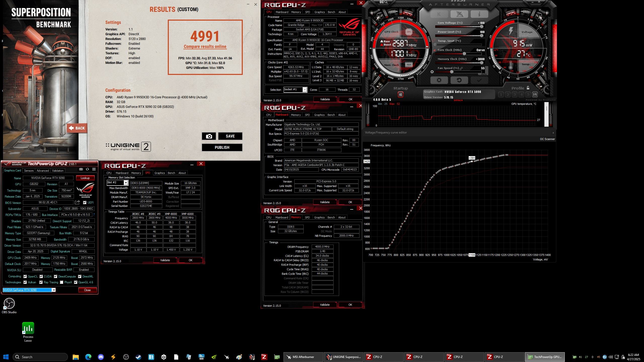Toggle the PhysX checkbox in GPU-Z
Viewport: 644px width, 362px height.
point(62,282)
